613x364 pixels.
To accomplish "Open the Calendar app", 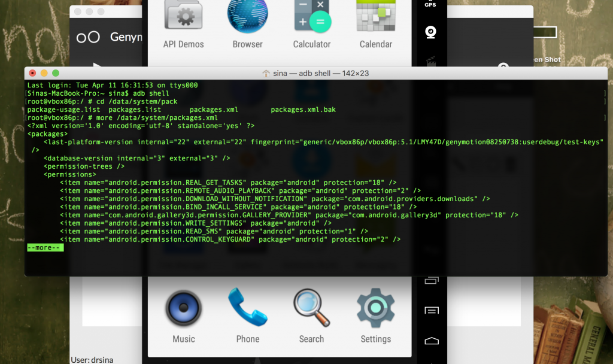I will (376, 25).
